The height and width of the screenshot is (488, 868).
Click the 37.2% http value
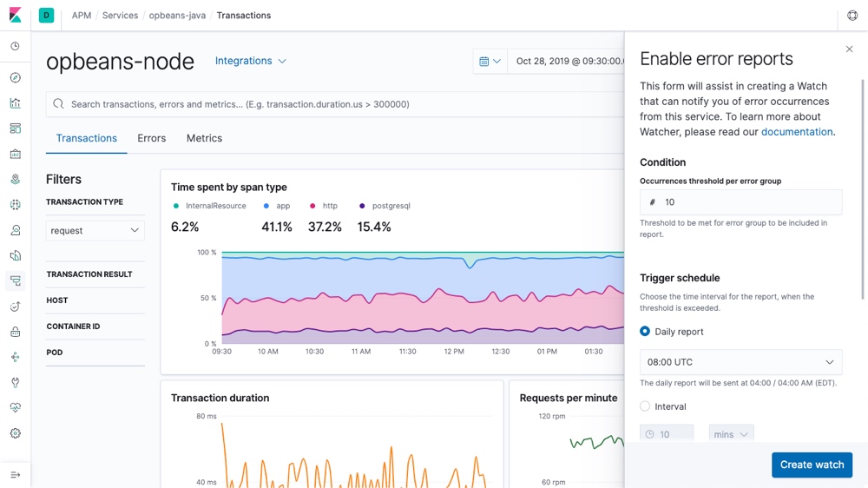325,228
